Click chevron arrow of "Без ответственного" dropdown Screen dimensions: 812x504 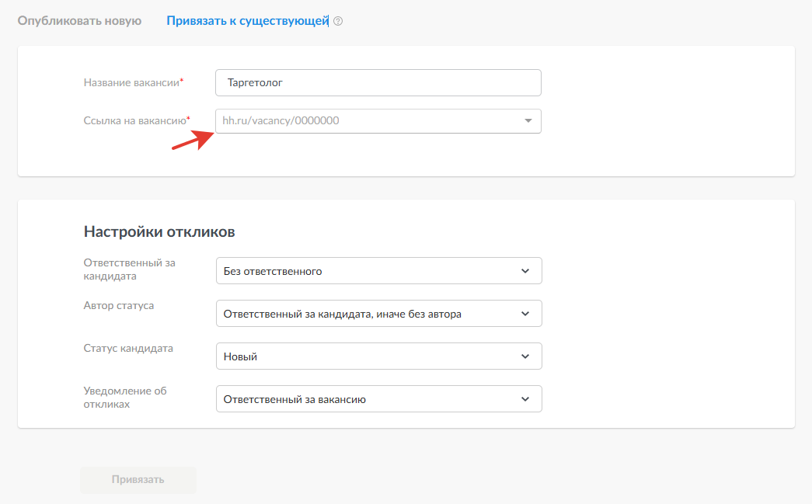[x=525, y=271]
